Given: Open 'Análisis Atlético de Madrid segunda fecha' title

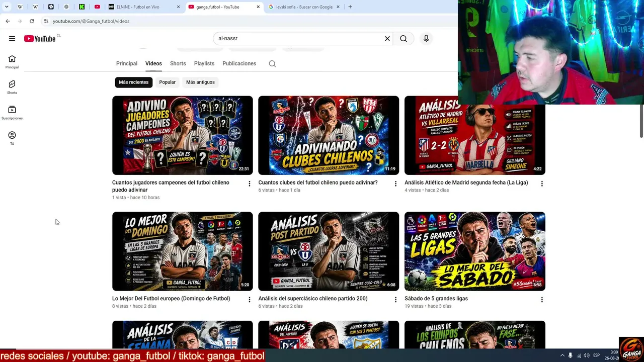Looking at the screenshot, I should click(466, 183).
